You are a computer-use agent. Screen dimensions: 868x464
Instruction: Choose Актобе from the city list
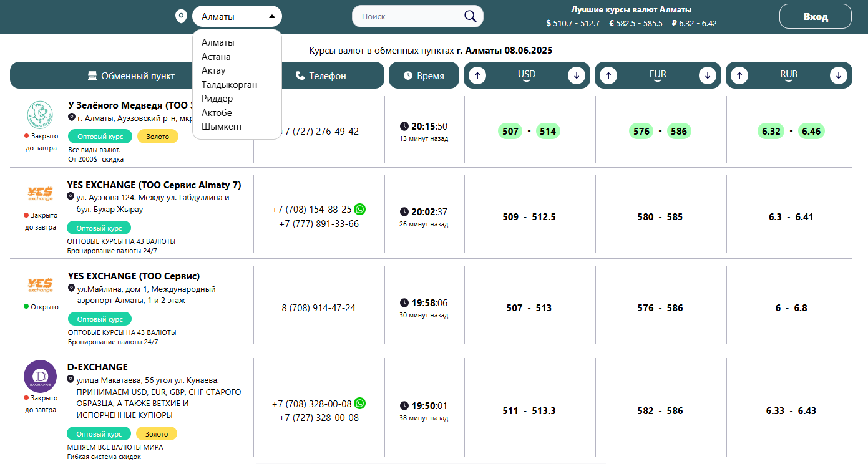tap(217, 113)
